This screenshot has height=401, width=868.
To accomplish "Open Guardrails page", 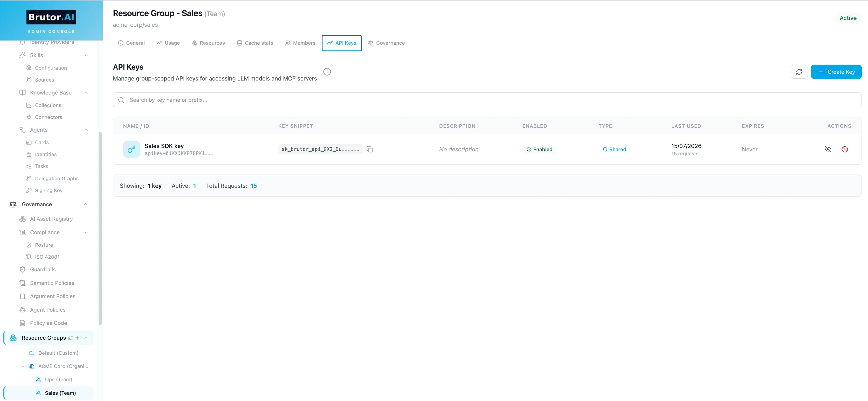I will click(43, 270).
